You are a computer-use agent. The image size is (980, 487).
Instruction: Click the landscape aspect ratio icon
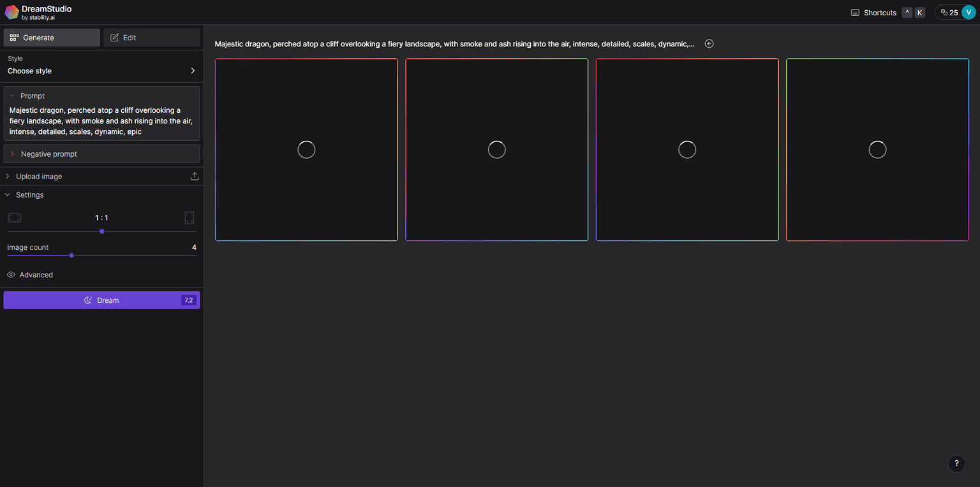pos(14,217)
